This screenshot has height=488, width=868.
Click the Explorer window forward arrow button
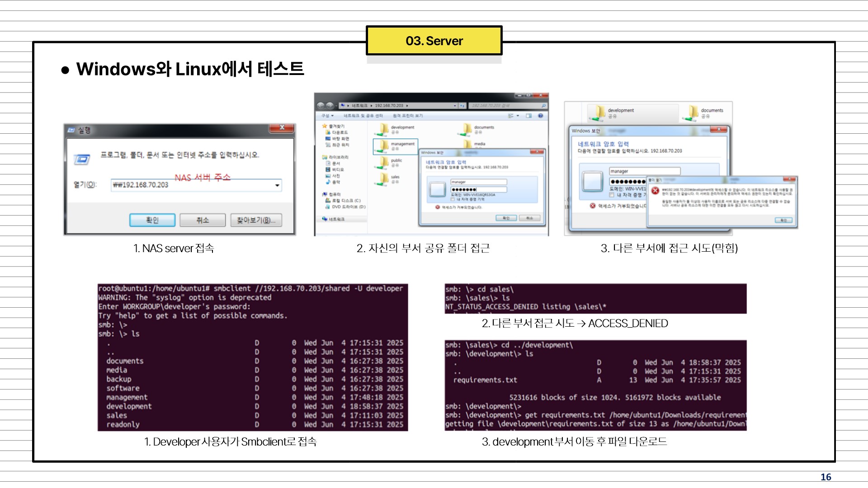point(330,105)
